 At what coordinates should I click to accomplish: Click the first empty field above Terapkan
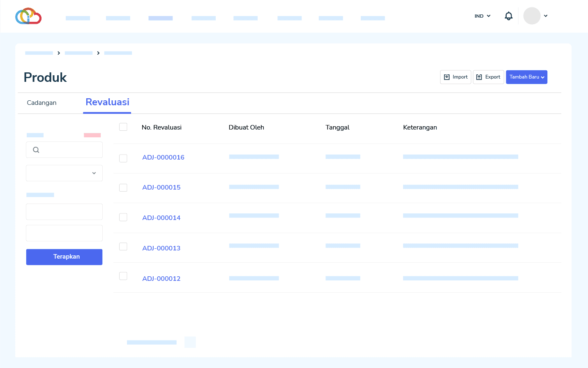(x=64, y=212)
